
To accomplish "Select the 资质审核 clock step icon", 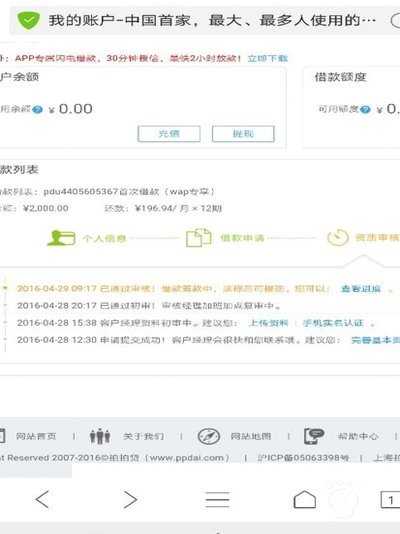I will coord(338,238).
